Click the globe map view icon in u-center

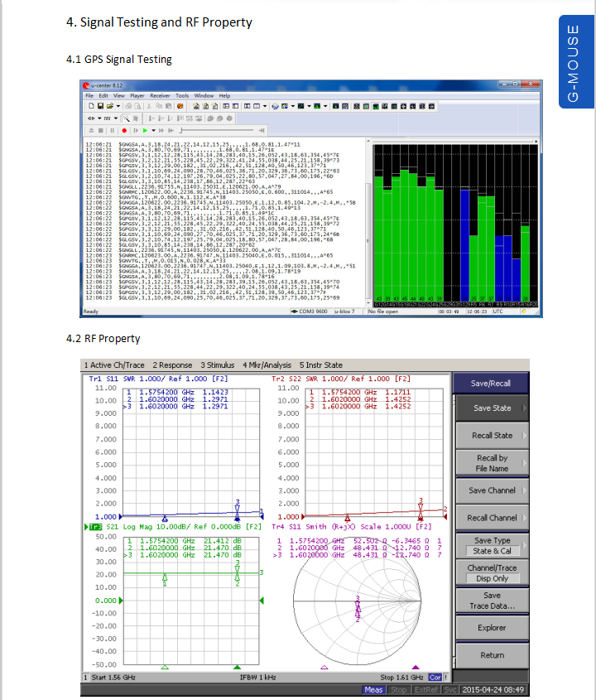tap(276, 106)
